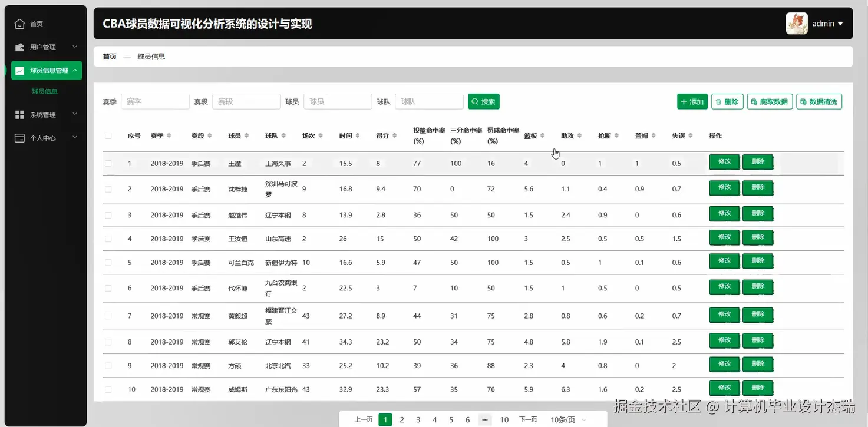Click the 新疆伊力特 team cell

click(x=281, y=263)
